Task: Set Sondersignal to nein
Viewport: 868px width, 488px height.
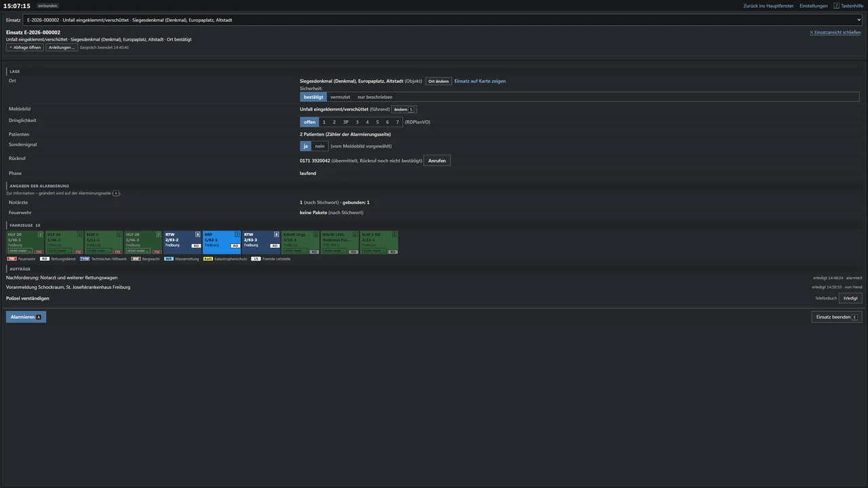Action: [x=320, y=146]
